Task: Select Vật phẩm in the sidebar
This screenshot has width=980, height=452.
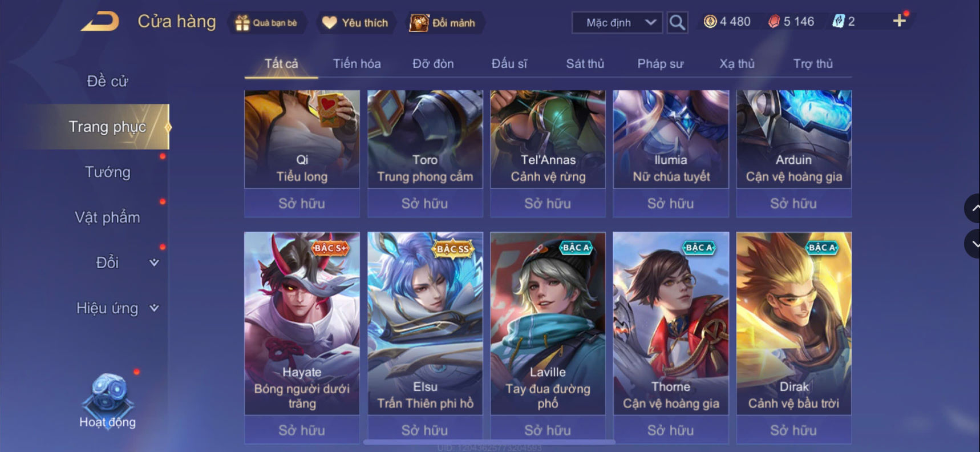Action: coord(108,217)
